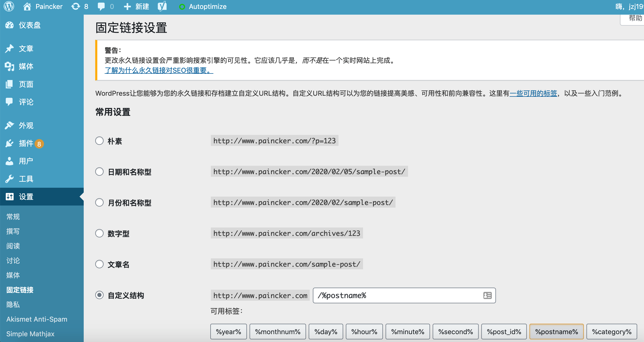Click the Yoast SEO icon

tap(162, 6)
